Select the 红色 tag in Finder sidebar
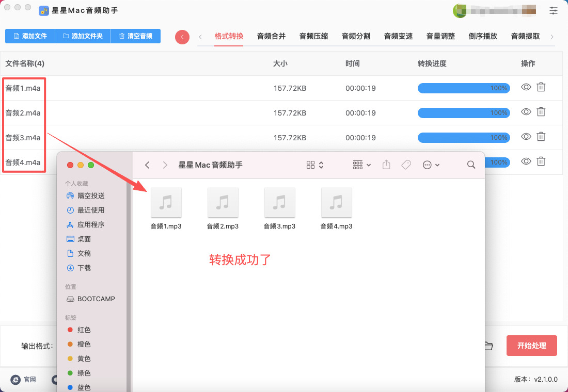This screenshot has height=392, width=568. (79, 330)
